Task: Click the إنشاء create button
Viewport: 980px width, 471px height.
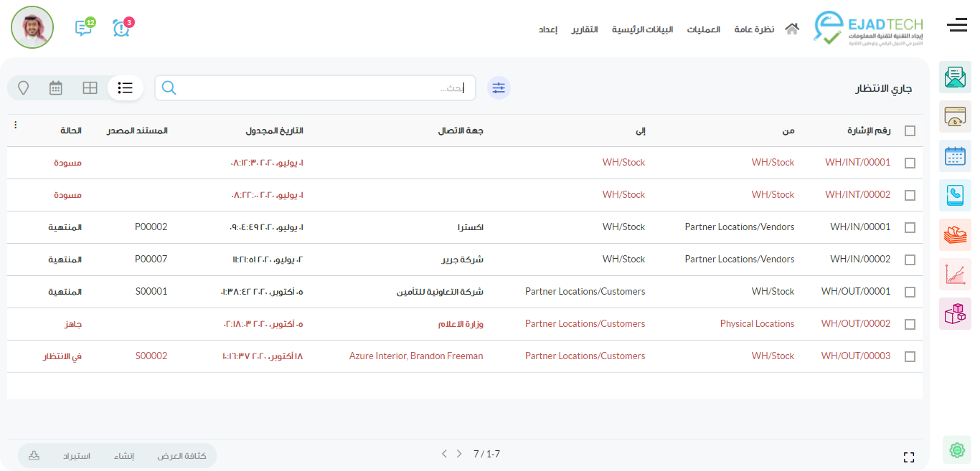Action: point(123,456)
